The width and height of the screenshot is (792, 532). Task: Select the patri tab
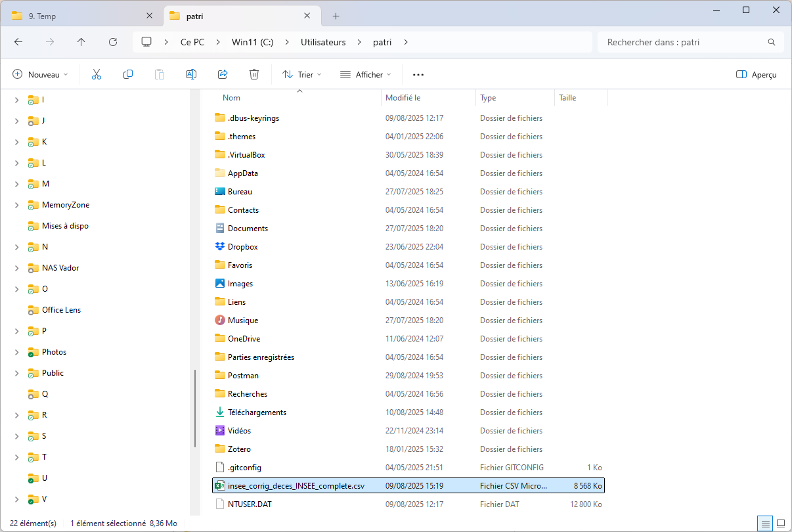[241, 16]
